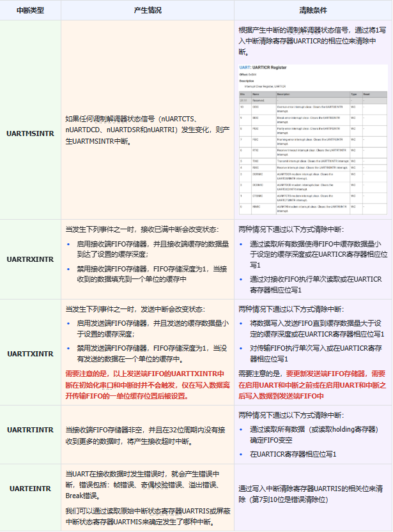Click the red 要更新发送端FIFO存储器 note text
This screenshot has width=393, height=532.
point(312,384)
